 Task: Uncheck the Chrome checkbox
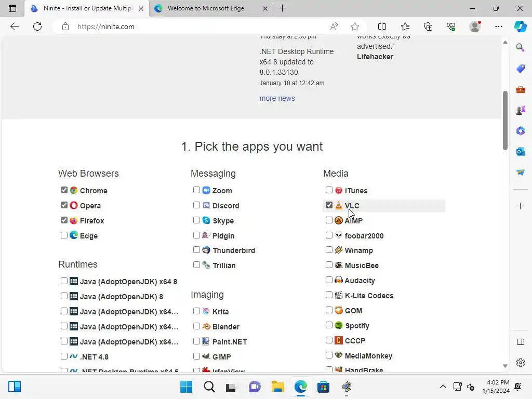tap(64, 190)
